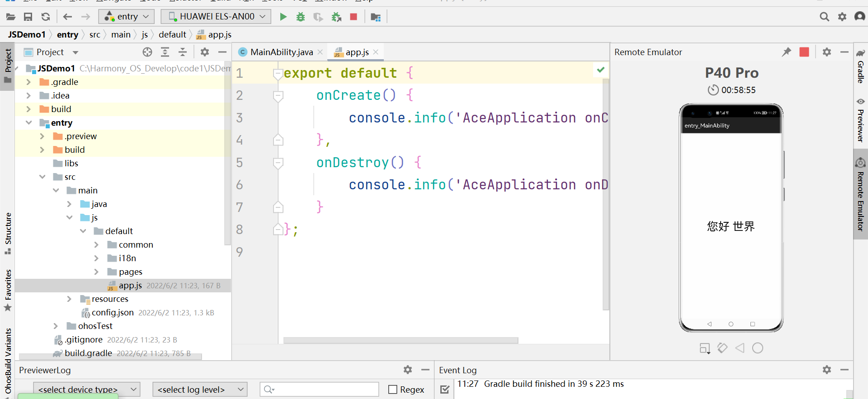Viewport: 868px width, 399px height.
Task: Click the Save All toolbar icon
Action: [28, 17]
